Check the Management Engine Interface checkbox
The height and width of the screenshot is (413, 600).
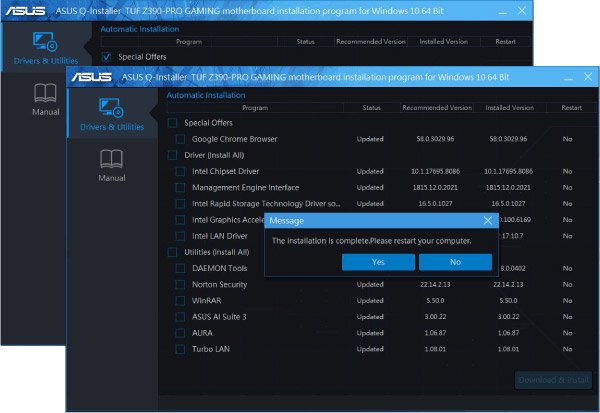pyautogui.click(x=180, y=188)
